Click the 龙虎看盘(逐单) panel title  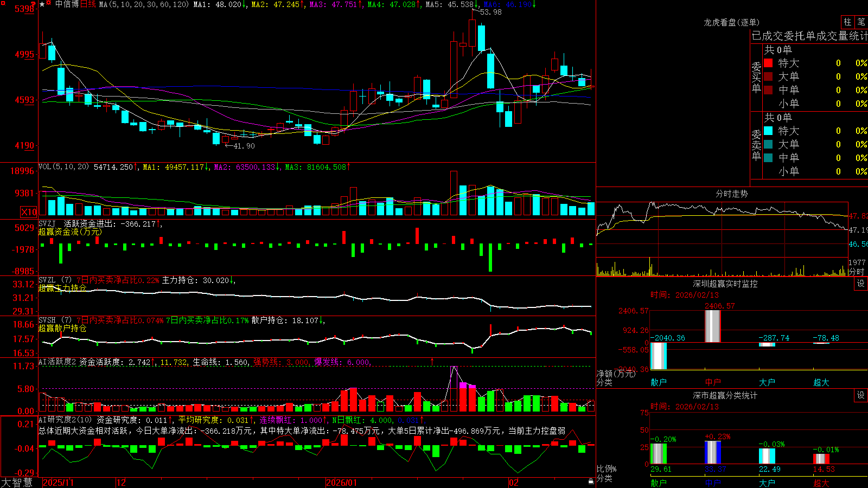[x=731, y=22]
